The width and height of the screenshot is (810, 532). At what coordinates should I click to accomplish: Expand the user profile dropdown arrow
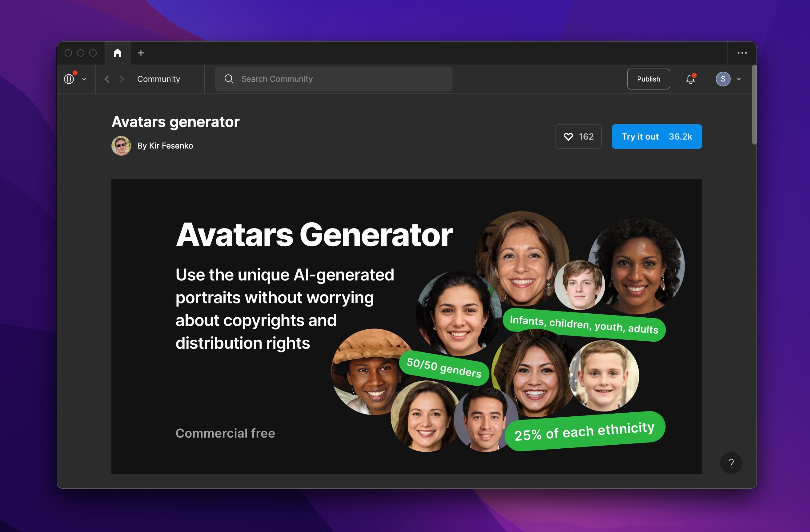(738, 78)
